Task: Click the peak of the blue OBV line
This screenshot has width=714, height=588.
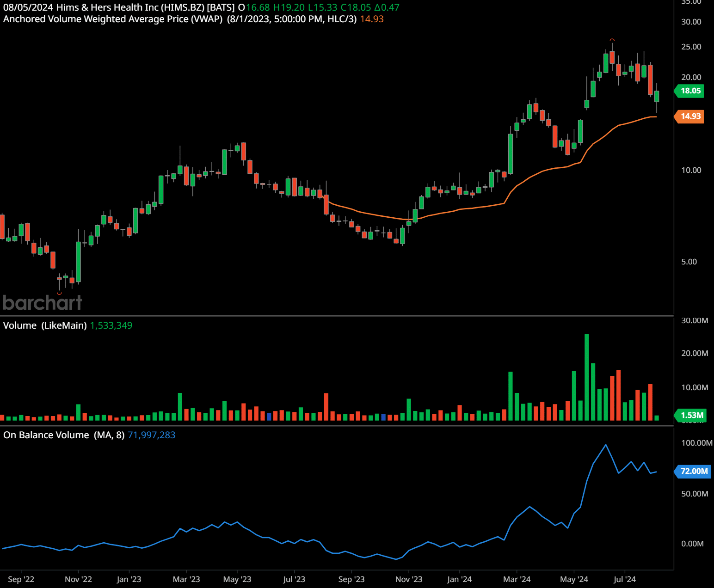Action: pyautogui.click(x=606, y=445)
